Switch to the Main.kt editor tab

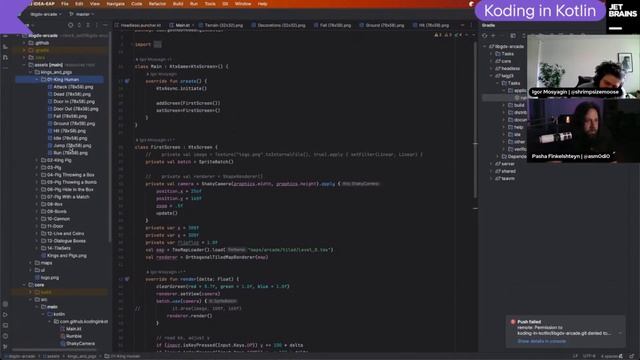(x=181, y=25)
